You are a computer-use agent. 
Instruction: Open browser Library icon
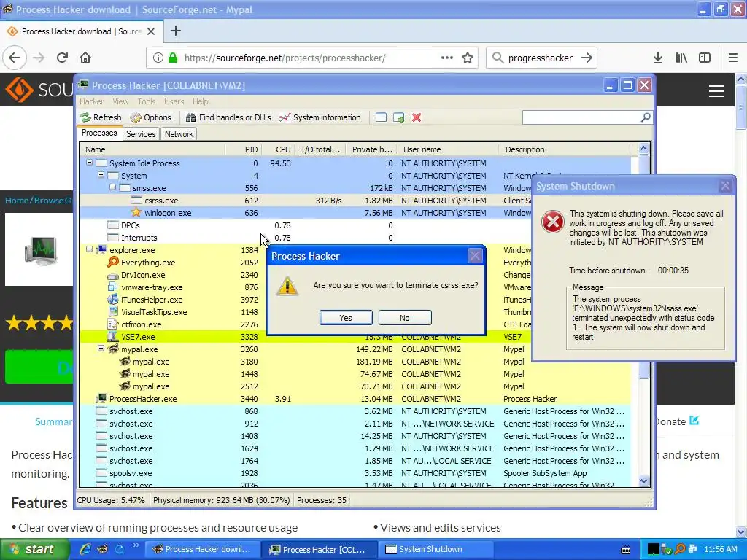pyautogui.click(x=681, y=58)
